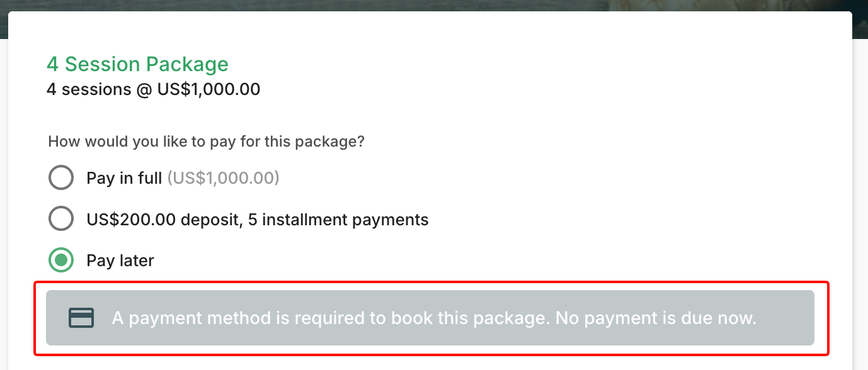Click the credit card icon in the notice
Screen dimensions: 868x370
pos(81,318)
